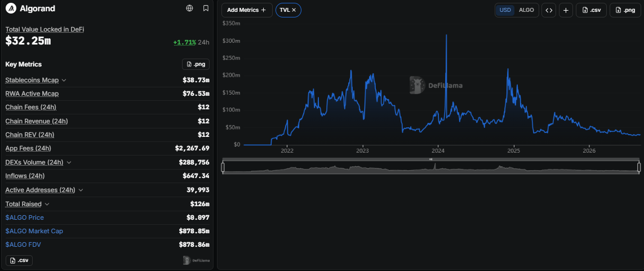Click the $288,756 DEX volume value

click(194, 162)
